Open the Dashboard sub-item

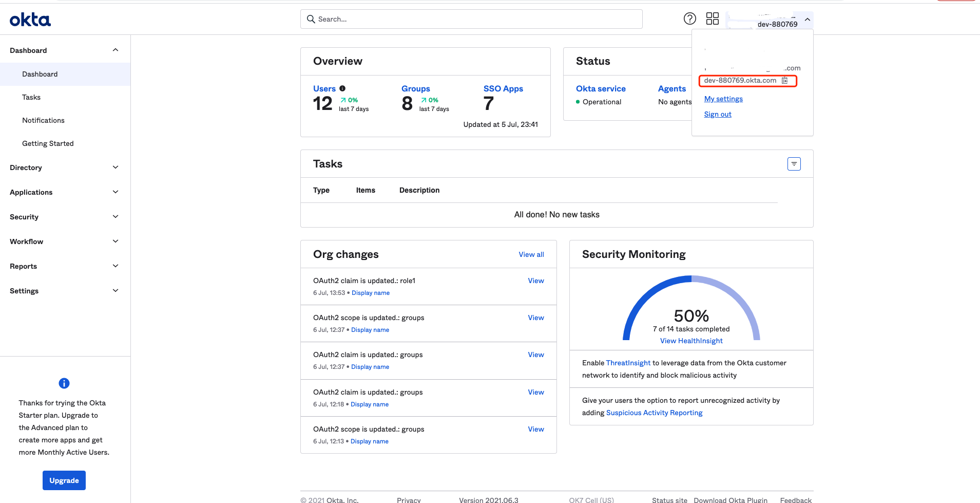(65, 74)
